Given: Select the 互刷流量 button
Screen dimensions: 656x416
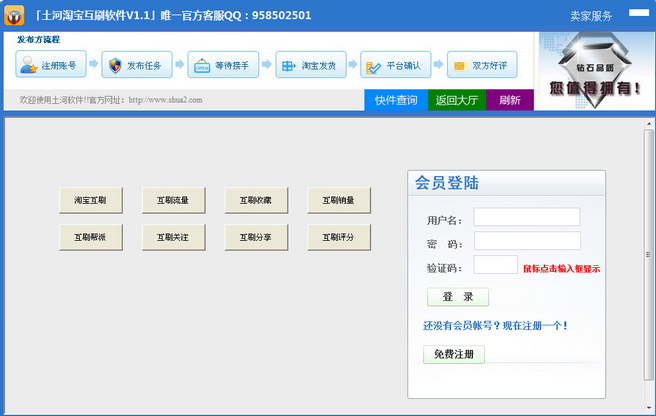Looking at the screenshot, I should click(x=174, y=200).
